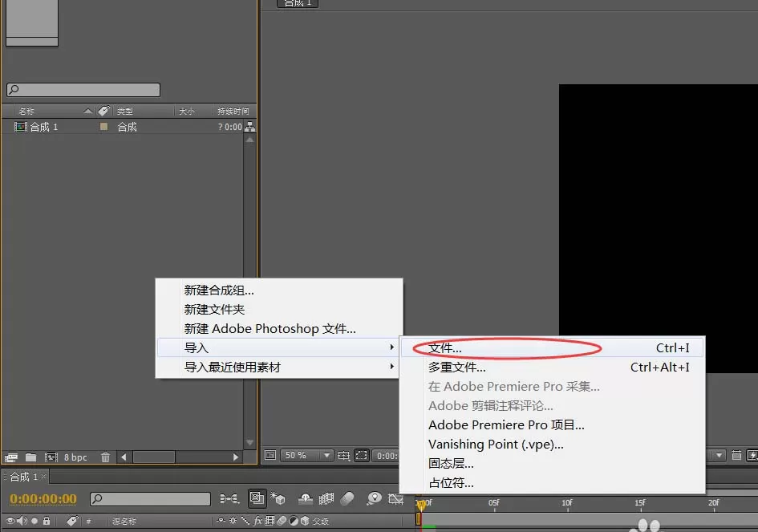The height and width of the screenshot is (532, 758).
Task: Click the solo dot column header
Action: 34,521
